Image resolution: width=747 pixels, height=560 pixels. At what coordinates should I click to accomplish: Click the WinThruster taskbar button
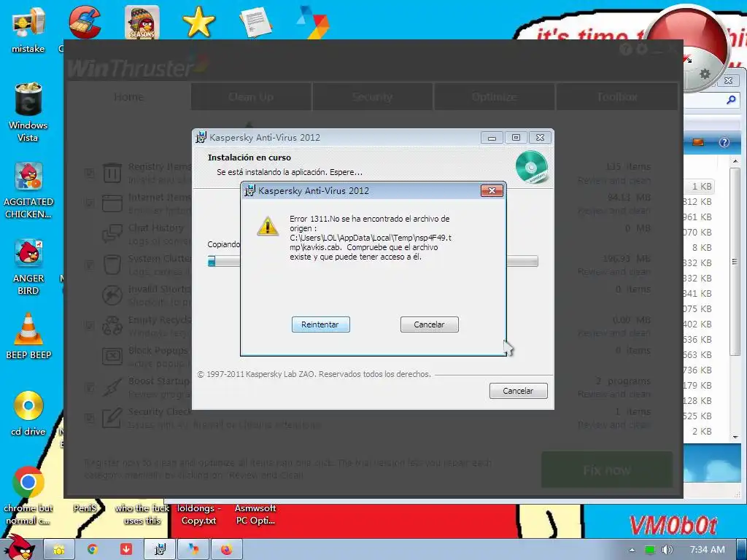point(193,550)
